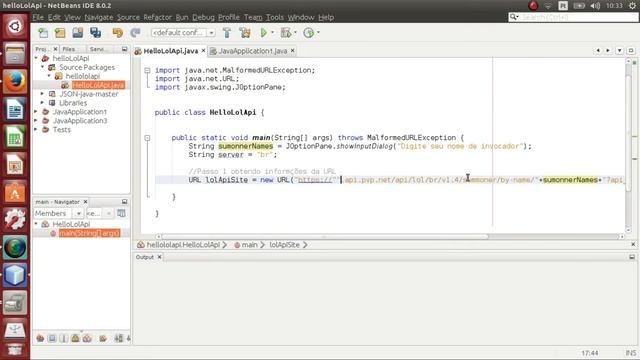Screen dimensions: 640x360
Task: Click the Navigator Javadoc window icon
Action: (121, 213)
